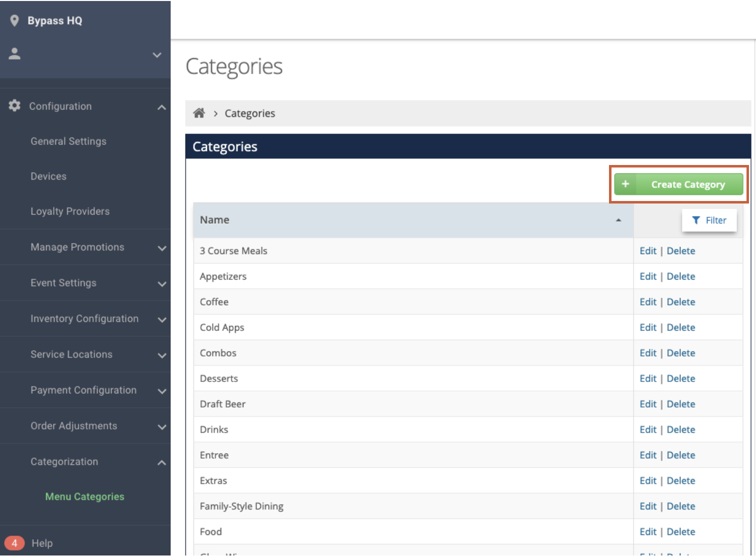Delete the 3 Course Meals category
756x557 pixels.
tap(681, 250)
